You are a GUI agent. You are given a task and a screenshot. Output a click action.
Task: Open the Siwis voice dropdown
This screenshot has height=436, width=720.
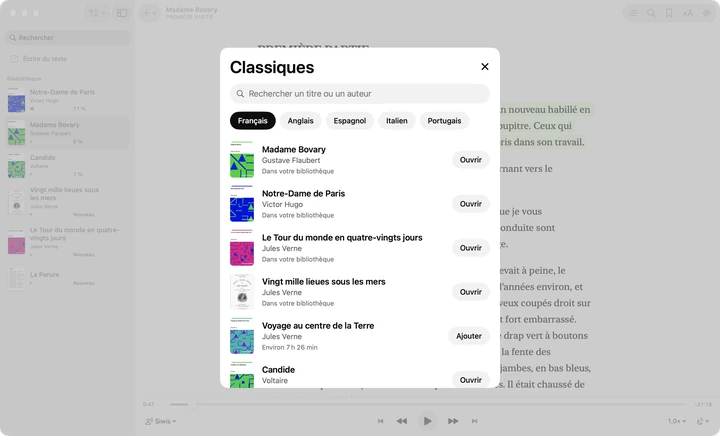(x=161, y=421)
